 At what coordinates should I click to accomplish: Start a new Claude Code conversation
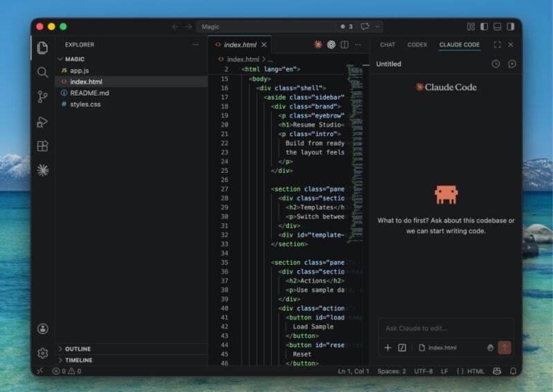pyautogui.click(x=512, y=64)
